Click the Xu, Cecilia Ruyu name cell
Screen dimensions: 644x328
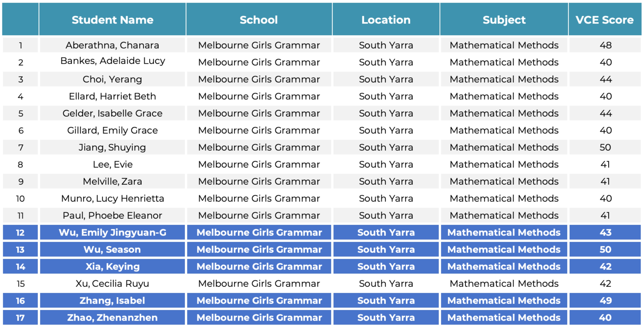click(x=112, y=283)
